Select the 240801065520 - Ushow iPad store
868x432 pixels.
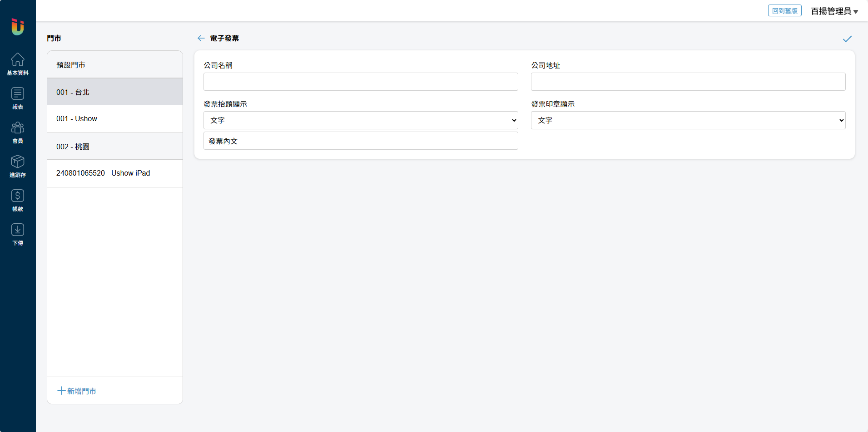[115, 173]
